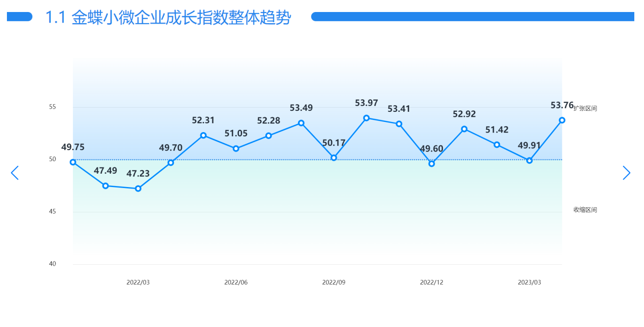Click the 47.23 data point marker
The width and height of the screenshot is (644, 327).
tap(138, 188)
